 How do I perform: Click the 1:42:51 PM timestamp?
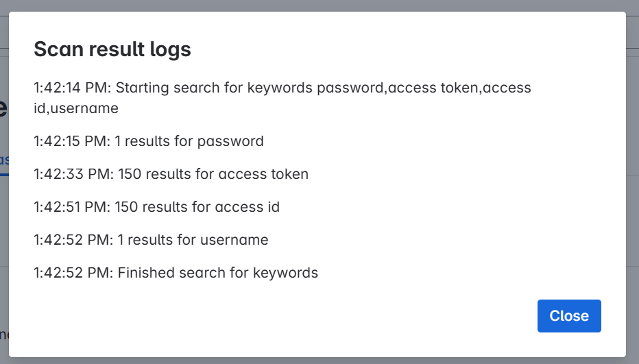72,207
